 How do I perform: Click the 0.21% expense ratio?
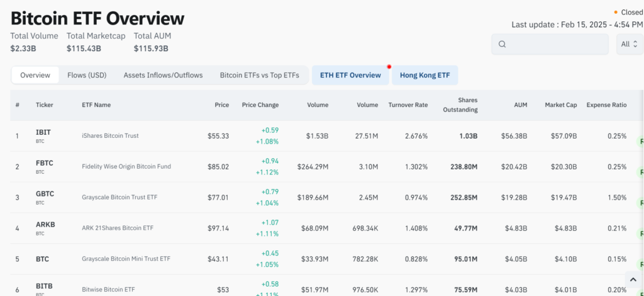tap(617, 228)
